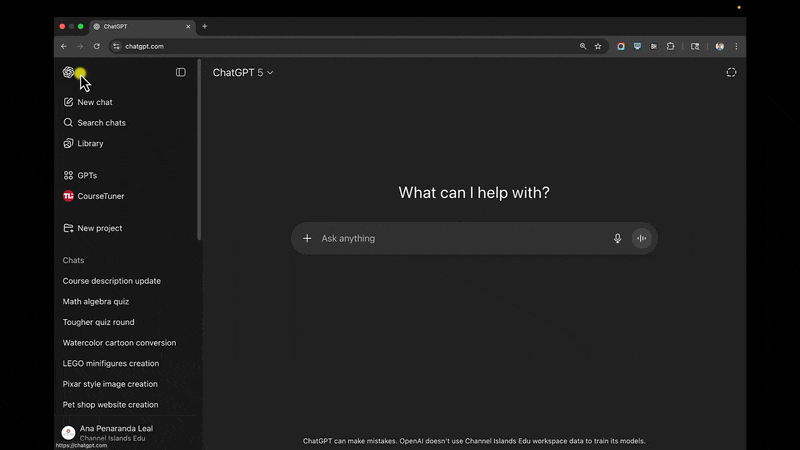Bookmark the page with the star icon
The width and height of the screenshot is (800, 450).
click(598, 46)
